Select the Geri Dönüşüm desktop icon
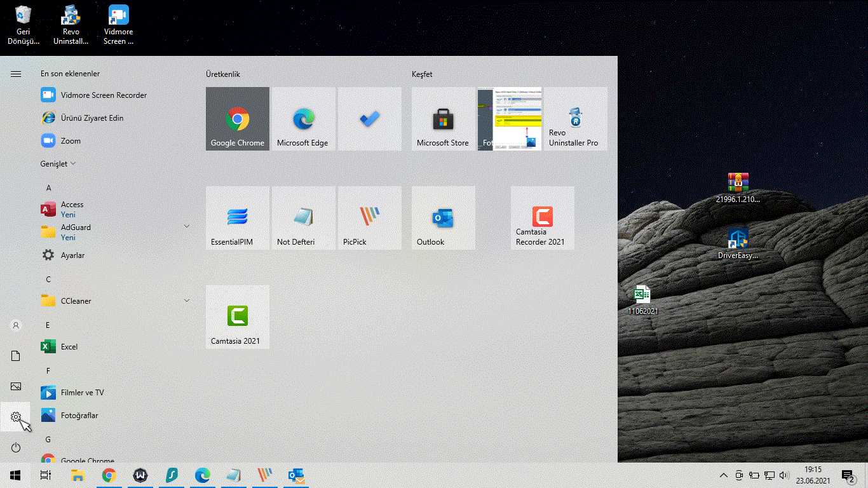This screenshot has height=488, width=868. [x=24, y=25]
